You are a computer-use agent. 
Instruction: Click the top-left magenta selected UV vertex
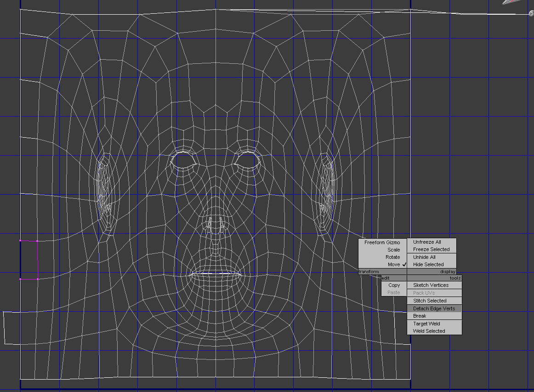tap(20, 241)
